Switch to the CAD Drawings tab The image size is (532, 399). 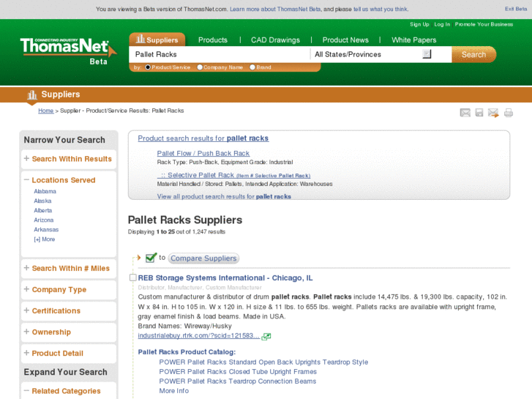point(275,40)
